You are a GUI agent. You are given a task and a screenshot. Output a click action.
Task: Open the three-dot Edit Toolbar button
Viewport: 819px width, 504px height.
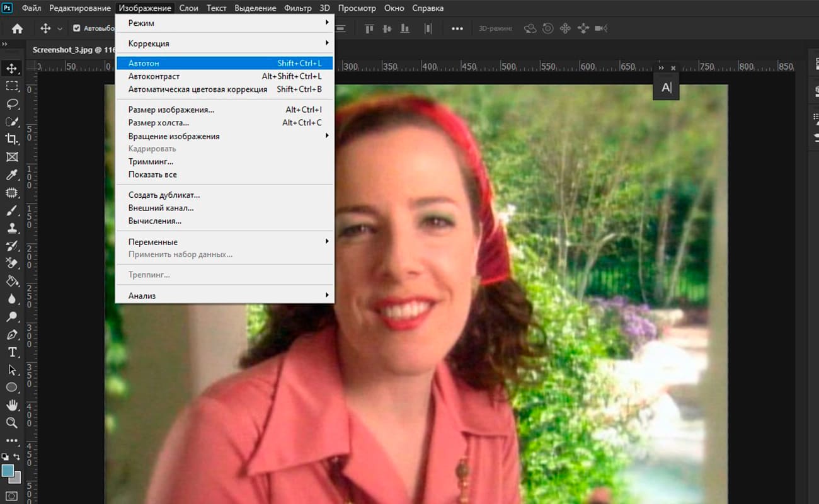click(x=12, y=440)
